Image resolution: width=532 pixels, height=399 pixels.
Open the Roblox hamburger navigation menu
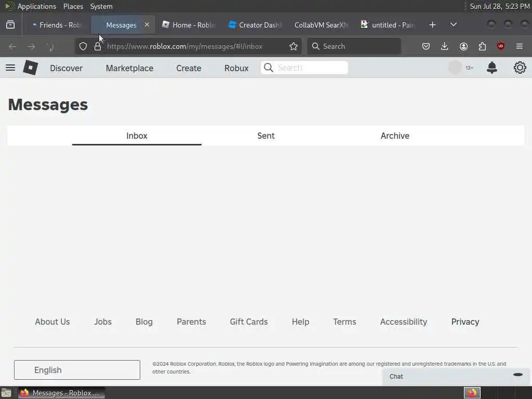click(x=10, y=68)
